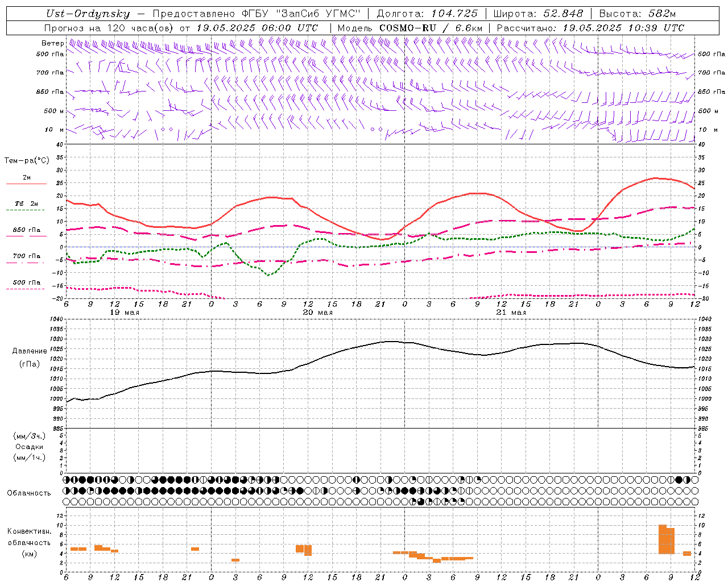
Task: Click the Конвективн. label text
Action: 30,531
